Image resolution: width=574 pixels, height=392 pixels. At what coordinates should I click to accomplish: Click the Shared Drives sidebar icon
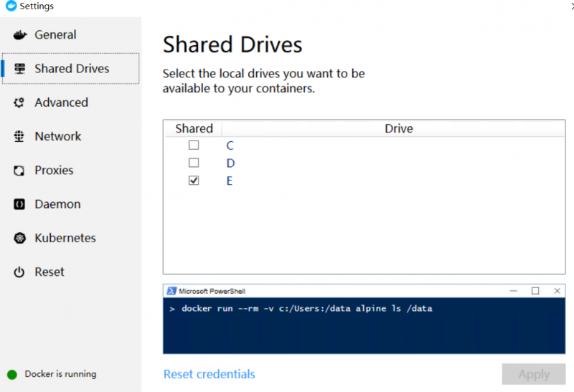pyautogui.click(x=20, y=68)
